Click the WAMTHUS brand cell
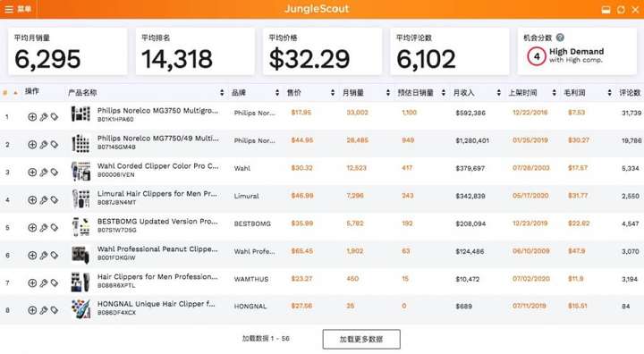Screen dimensions: 644x354 click(x=251, y=279)
